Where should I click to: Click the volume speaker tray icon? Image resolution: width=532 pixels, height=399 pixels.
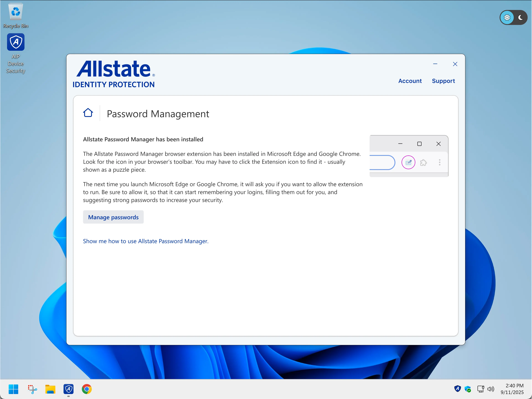491,389
